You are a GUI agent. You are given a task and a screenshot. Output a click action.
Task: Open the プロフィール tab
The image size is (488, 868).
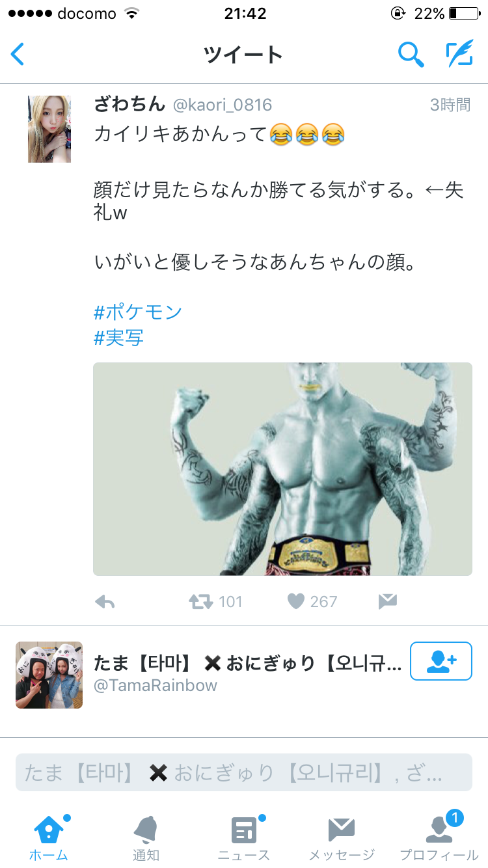point(439,837)
